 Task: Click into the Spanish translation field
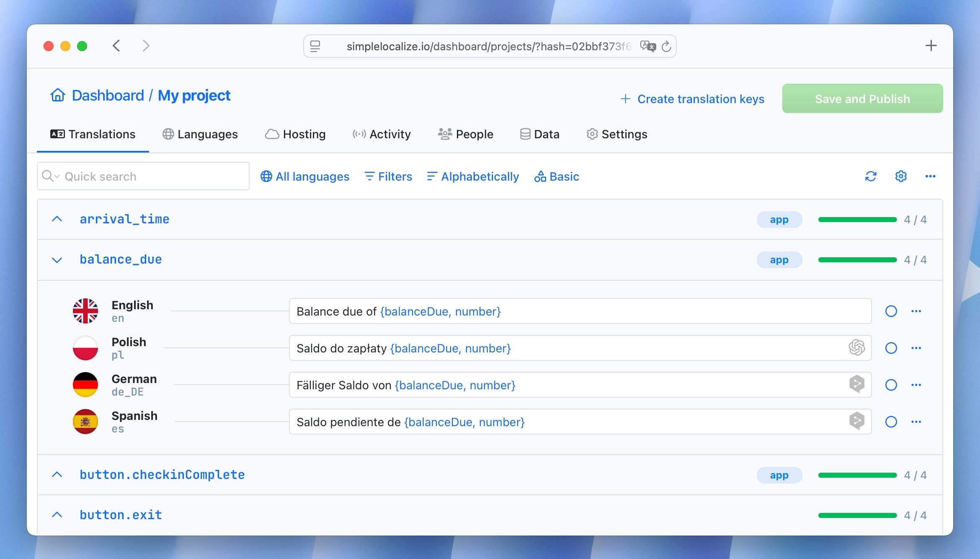(580, 422)
